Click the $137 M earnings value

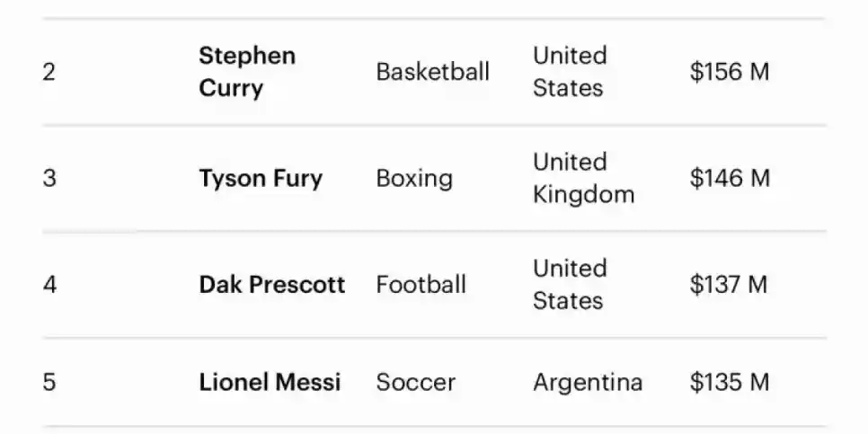coord(729,285)
